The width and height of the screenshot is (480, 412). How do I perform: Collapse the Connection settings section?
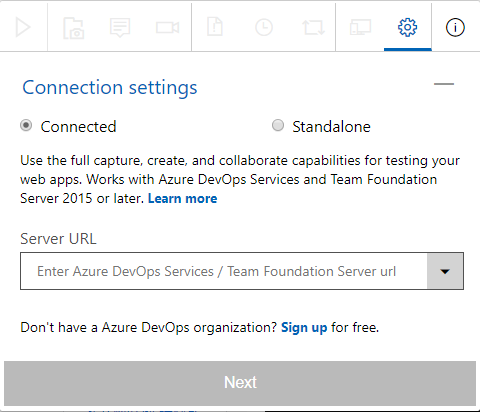[444, 84]
